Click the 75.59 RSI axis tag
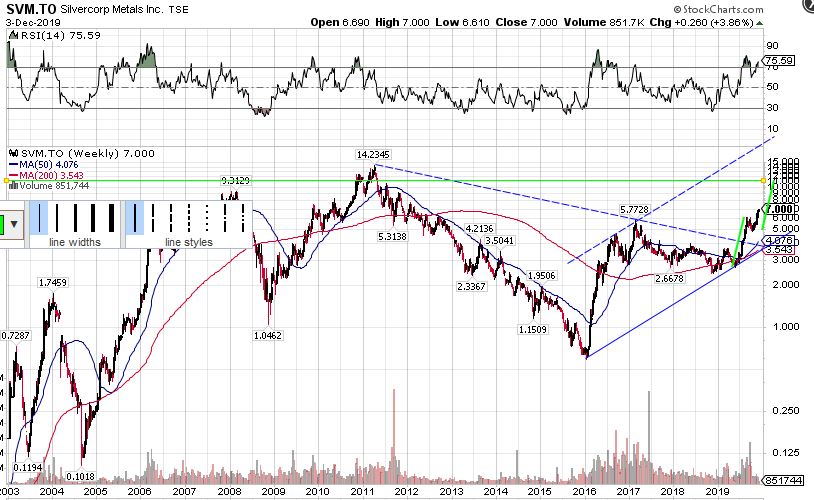Screen dimensions: 814x500 pyautogui.click(x=779, y=61)
